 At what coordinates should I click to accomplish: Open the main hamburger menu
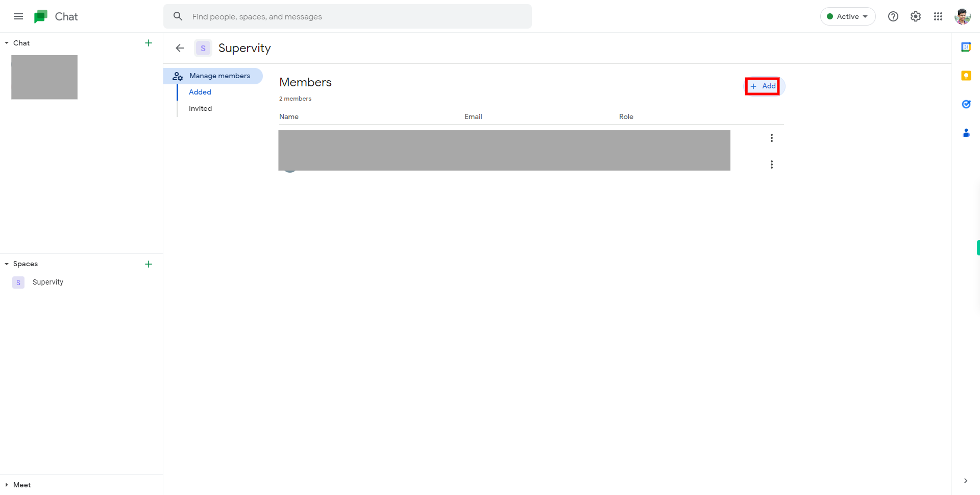click(18, 16)
